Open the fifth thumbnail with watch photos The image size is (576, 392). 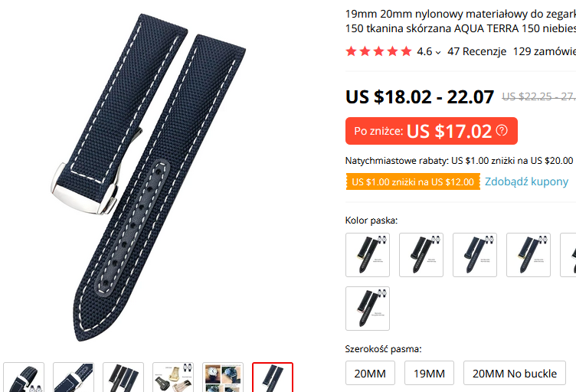223,377
